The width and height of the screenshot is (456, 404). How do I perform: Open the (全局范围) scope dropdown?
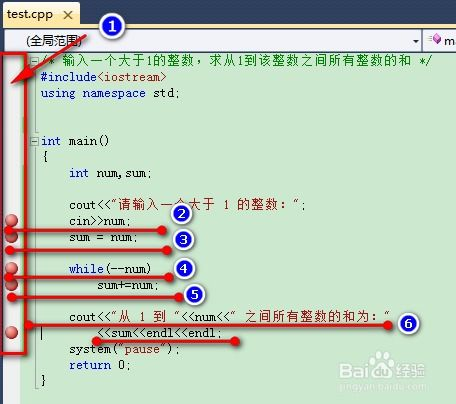[x=213, y=41]
